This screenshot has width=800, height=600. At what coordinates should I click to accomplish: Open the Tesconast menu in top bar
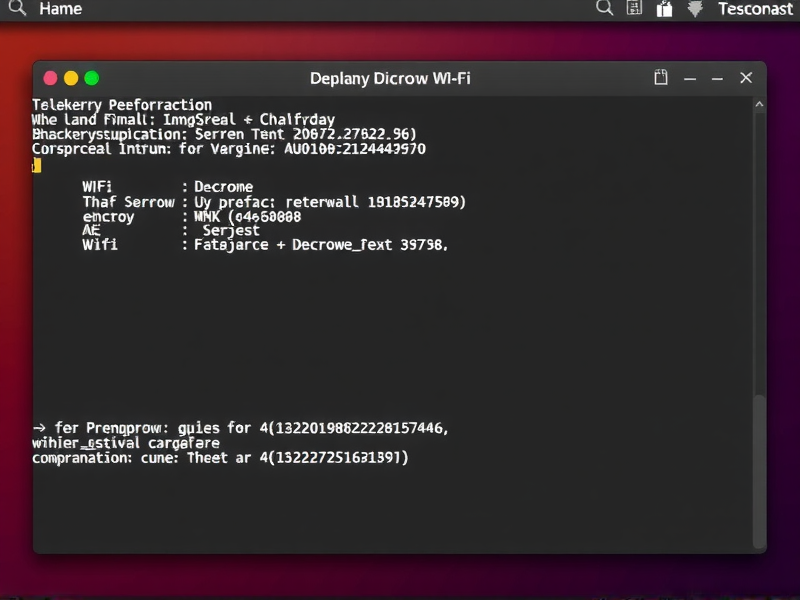[x=755, y=9]
